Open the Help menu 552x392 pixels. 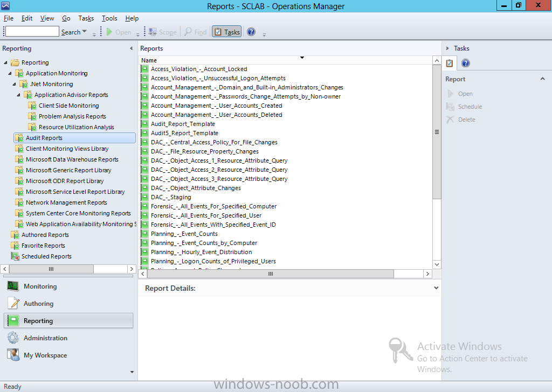point(132,18)
